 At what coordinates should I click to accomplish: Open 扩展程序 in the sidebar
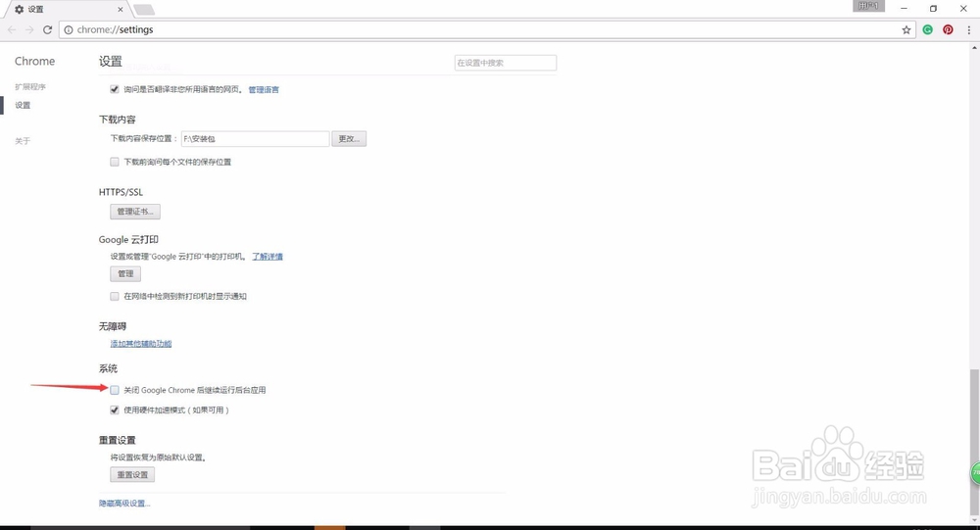click(30, 87)
